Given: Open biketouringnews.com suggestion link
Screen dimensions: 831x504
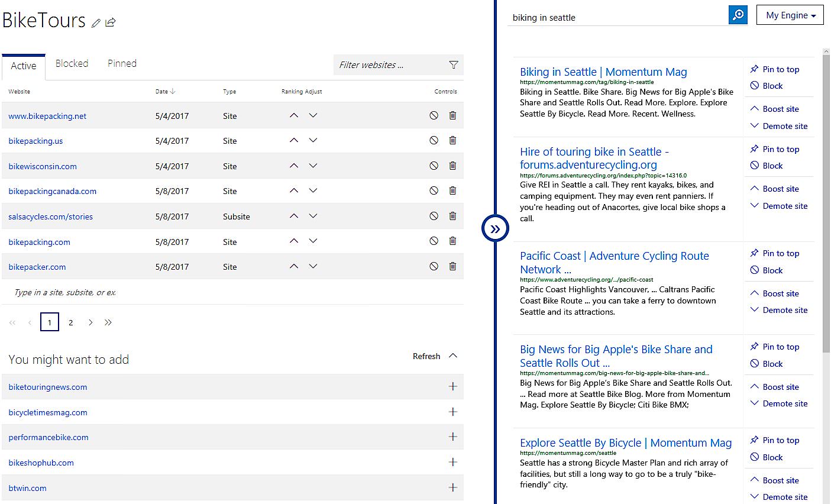Looking at the screenshot, I should coord(48,387).
